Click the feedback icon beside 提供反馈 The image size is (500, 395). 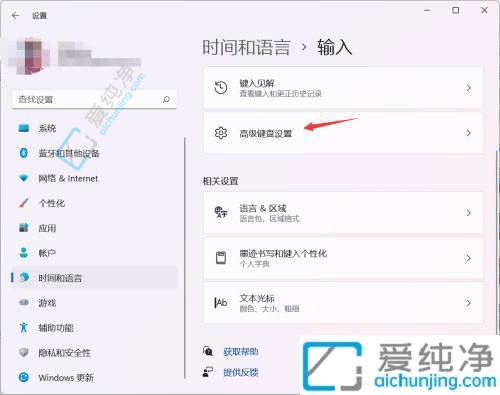[208, 372]
